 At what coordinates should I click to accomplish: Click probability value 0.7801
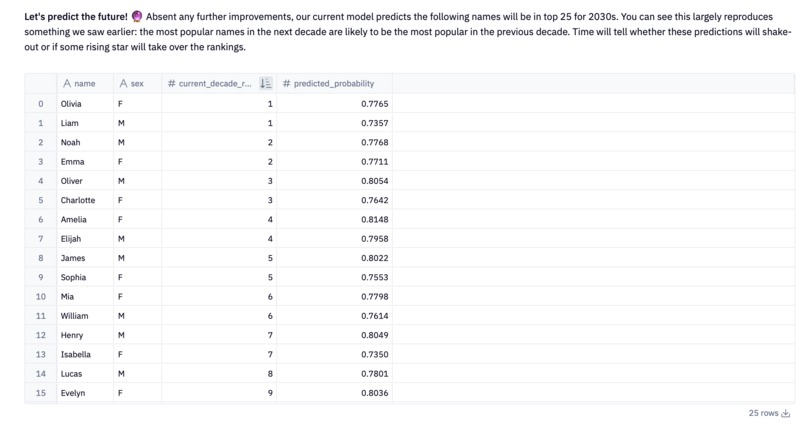click(x=375, y=374)
